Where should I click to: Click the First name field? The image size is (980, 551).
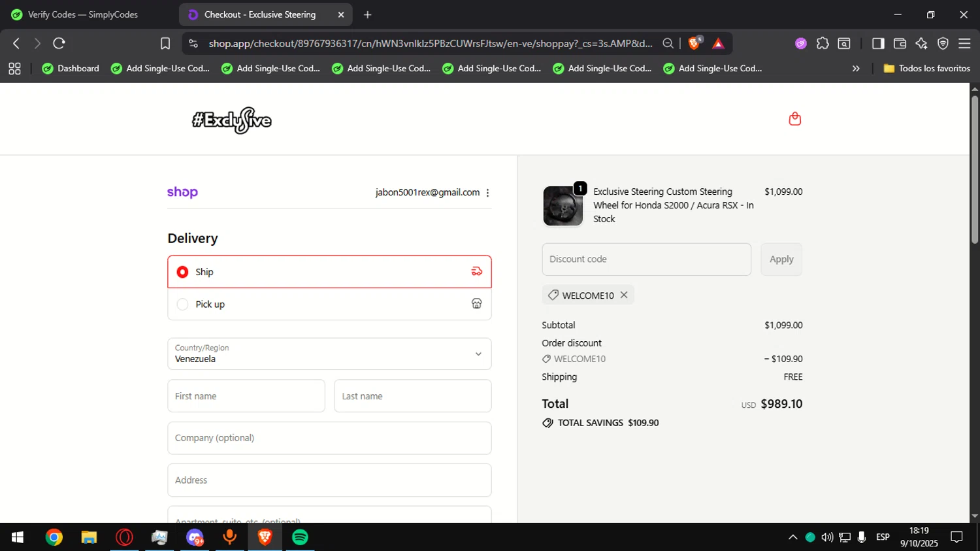tap(246, 396)
